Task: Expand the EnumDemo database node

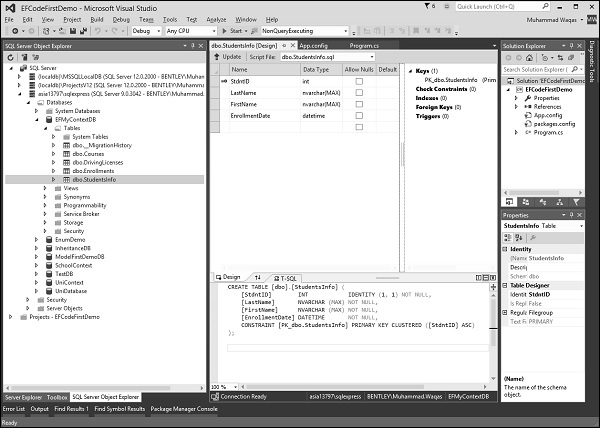Action: (36, 240)
